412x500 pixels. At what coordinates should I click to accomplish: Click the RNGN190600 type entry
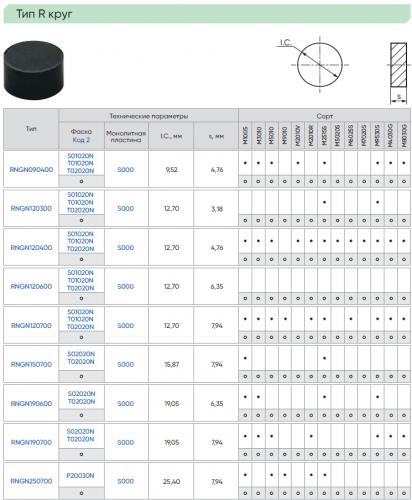[31, 404]
